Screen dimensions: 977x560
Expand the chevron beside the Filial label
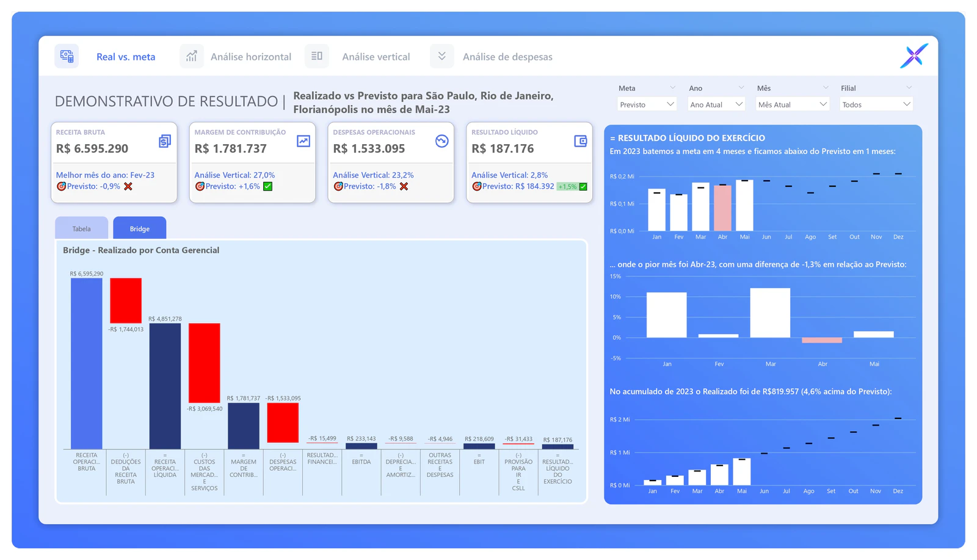point(909,88)
